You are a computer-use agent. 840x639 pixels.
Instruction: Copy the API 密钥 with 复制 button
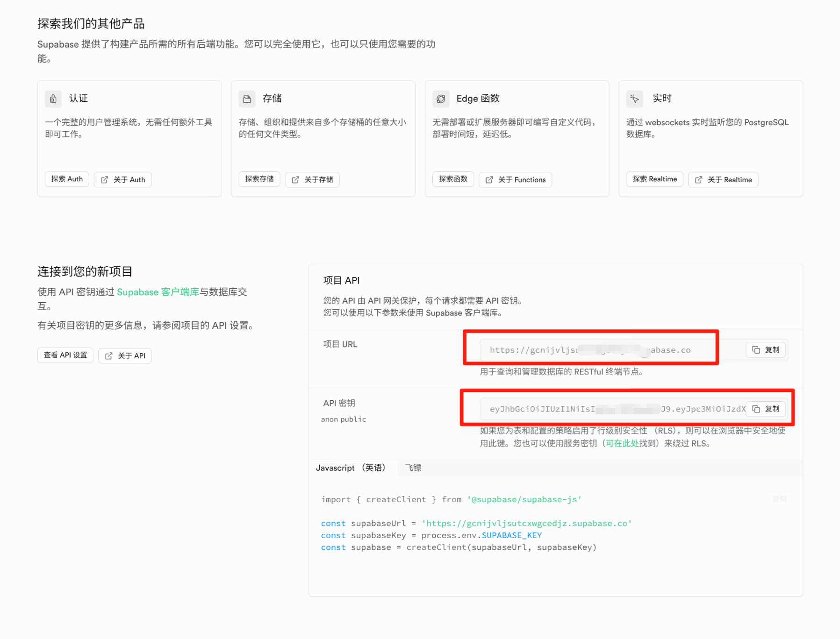tap(766, 409)
